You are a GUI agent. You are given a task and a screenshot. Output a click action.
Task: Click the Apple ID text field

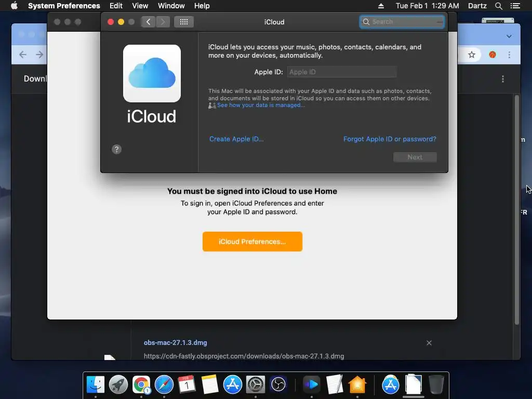(342, 72)
